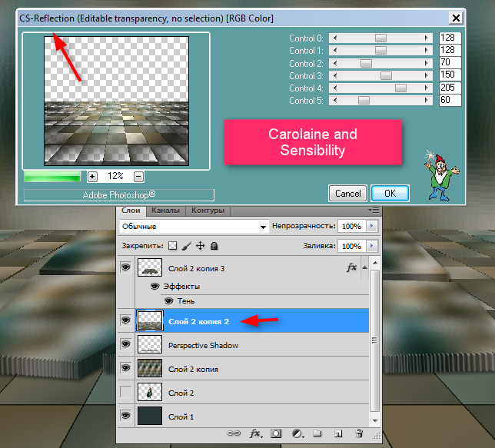Screen dimensions: 495x448
Task: Select the Perspective Shadow layer name
Action: tap(203, 345)
